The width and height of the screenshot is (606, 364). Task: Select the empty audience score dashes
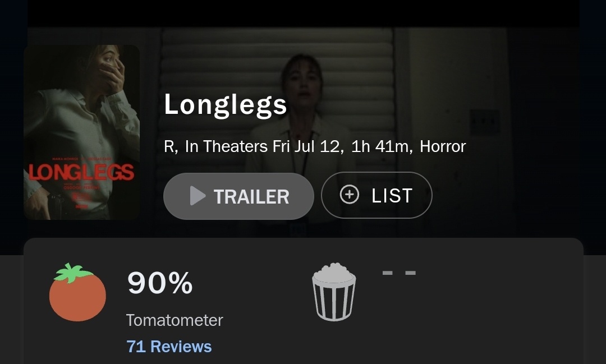pyautogui.click(x=399, y=274)
